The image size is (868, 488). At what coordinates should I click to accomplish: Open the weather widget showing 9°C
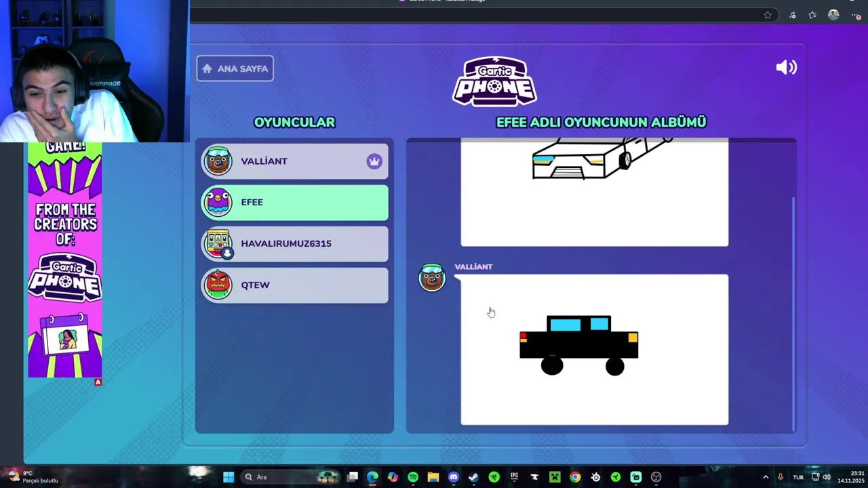[x=33, y=477]
